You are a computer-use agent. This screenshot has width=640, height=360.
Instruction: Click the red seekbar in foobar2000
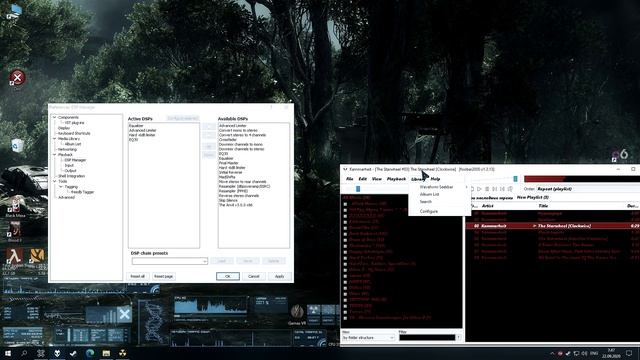point(582,179)
